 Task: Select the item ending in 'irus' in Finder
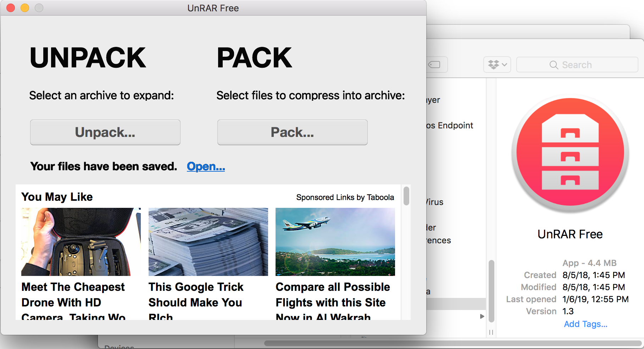(435, 202)
